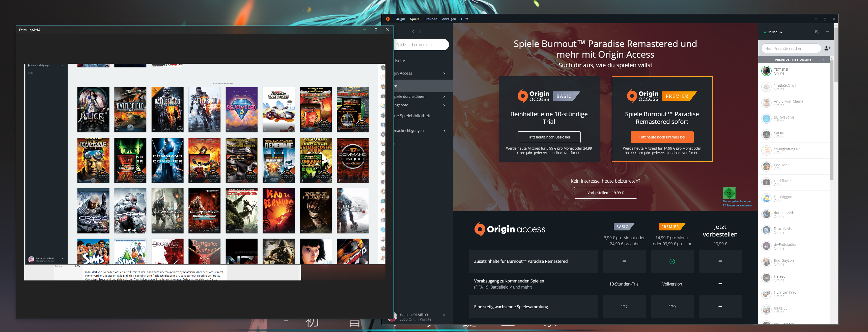Minimize the friends panel with dash icon
This screenshot has height=332, width=868.
click(828, 32)
